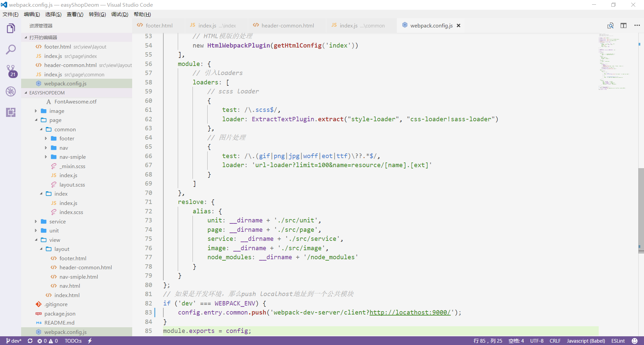The image size is (644, 345).
Task: Click the Visual Studio Code logo icon
Action: [x=4, y=5]
